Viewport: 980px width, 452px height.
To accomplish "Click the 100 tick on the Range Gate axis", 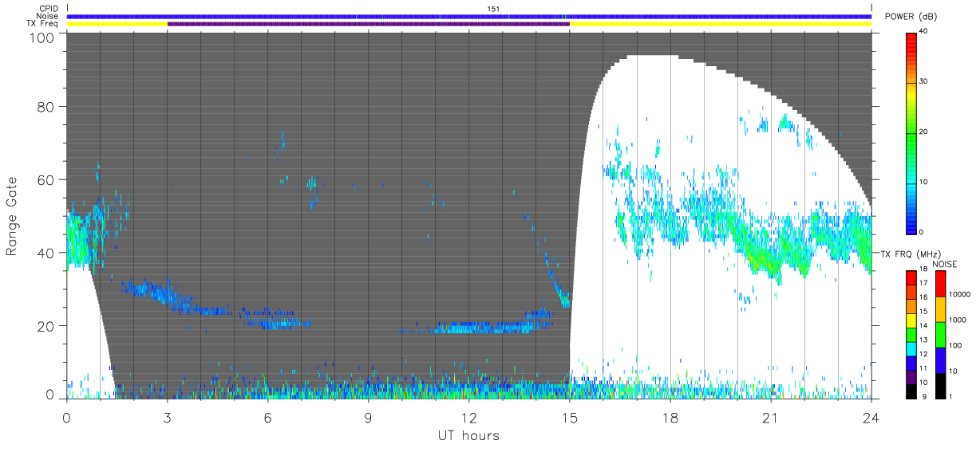I will 42,37.
